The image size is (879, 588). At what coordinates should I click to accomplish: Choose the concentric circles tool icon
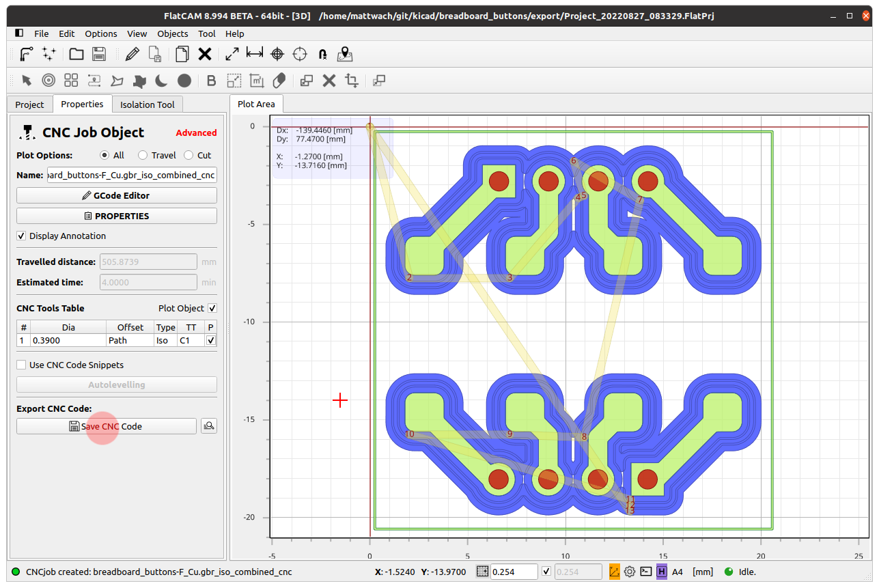click(48, 81)
